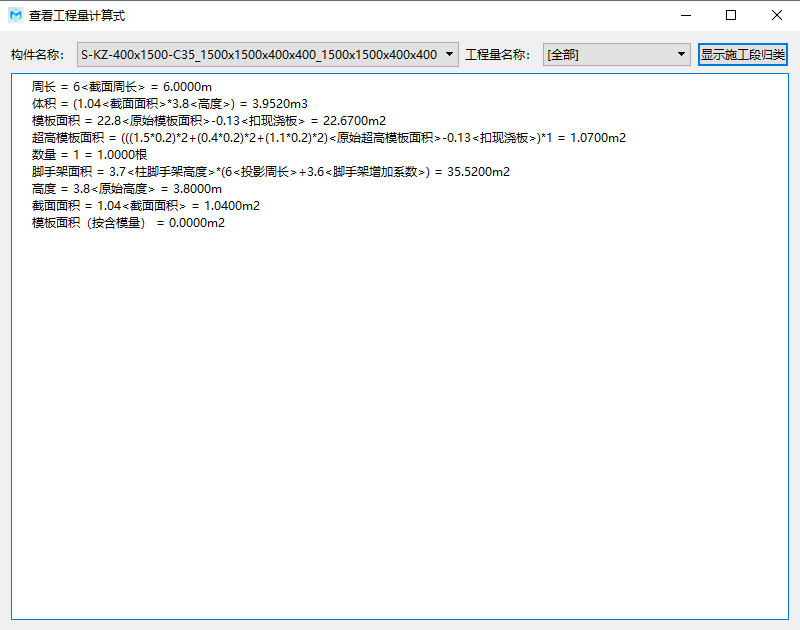Select 模板面积（按含模量）= 0.0000m2 line

point(128,223)
